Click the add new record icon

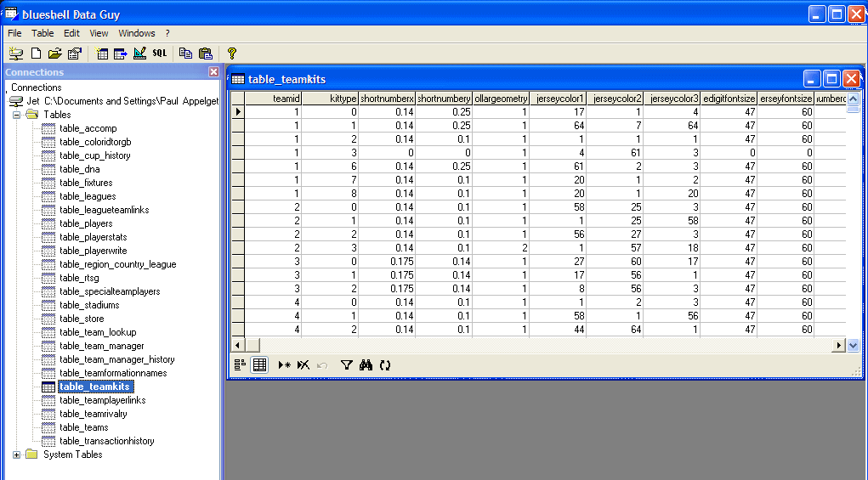point(284,364)
